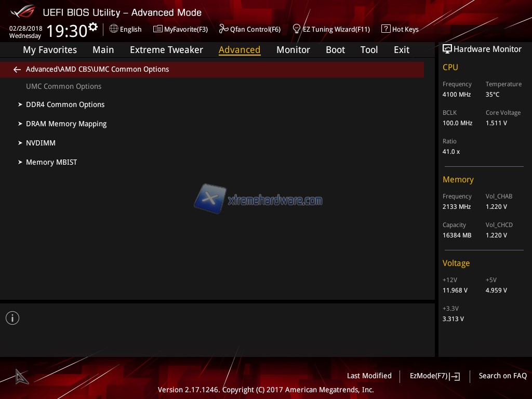Viewport: 532px width, 399px height.
Task: Open Hot Keys via the question mark icon
Action: (x=385, y=29)
